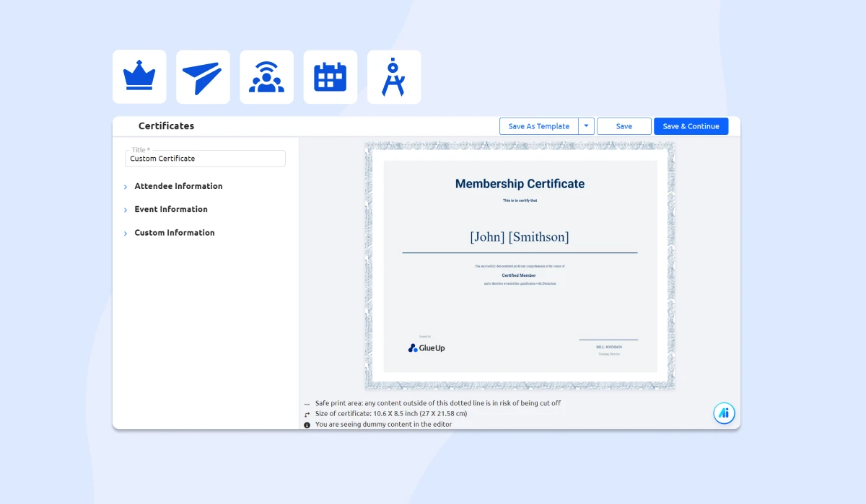Select the drafting compass design icon

[x=393, y=75]
